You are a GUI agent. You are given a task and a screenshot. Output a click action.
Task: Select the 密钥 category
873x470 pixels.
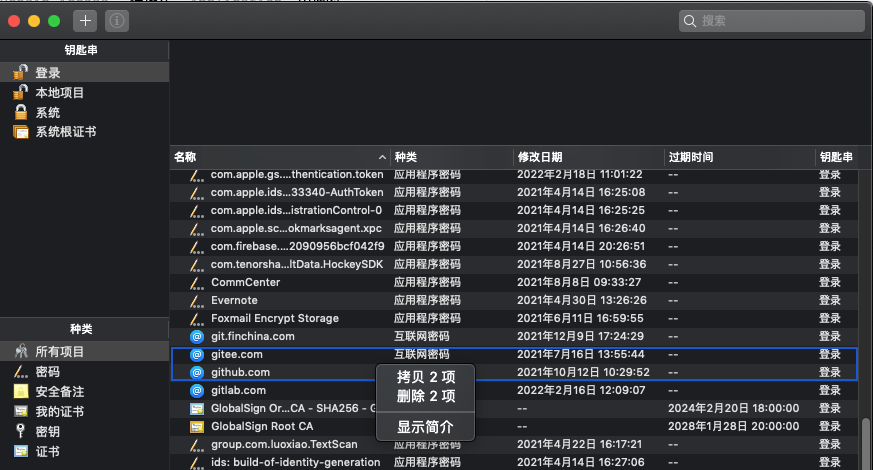point(84,432)
